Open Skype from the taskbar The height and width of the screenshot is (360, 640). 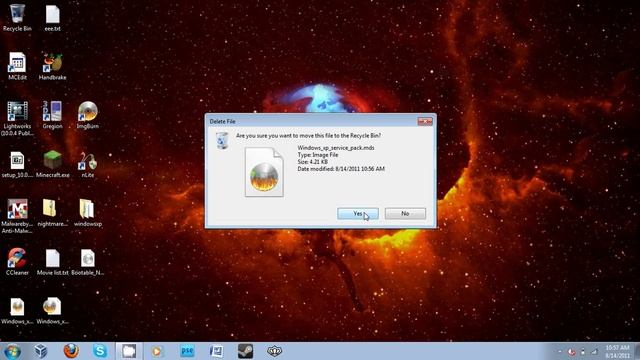[x=100, y=351]
